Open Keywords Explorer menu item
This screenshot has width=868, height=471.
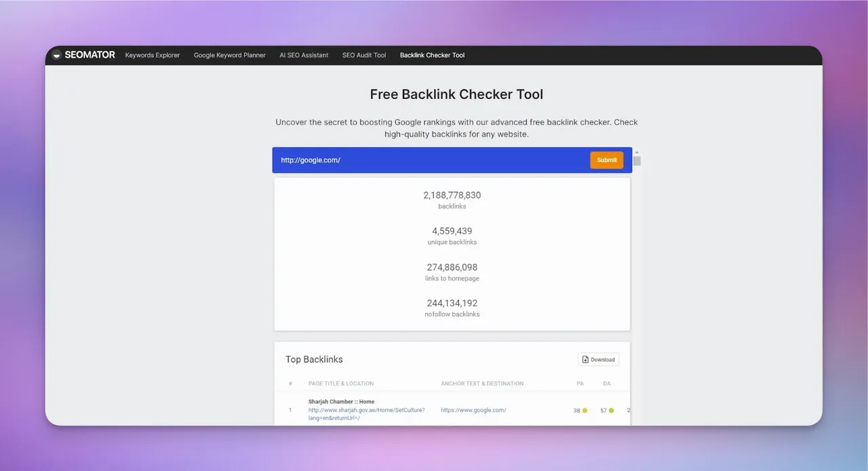click(153, 55)
